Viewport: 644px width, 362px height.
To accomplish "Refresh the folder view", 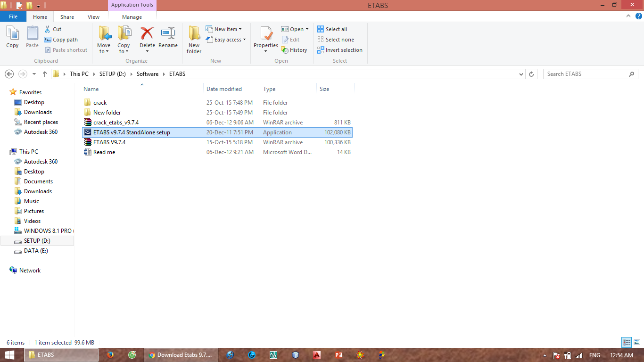I will pos(532,74).
